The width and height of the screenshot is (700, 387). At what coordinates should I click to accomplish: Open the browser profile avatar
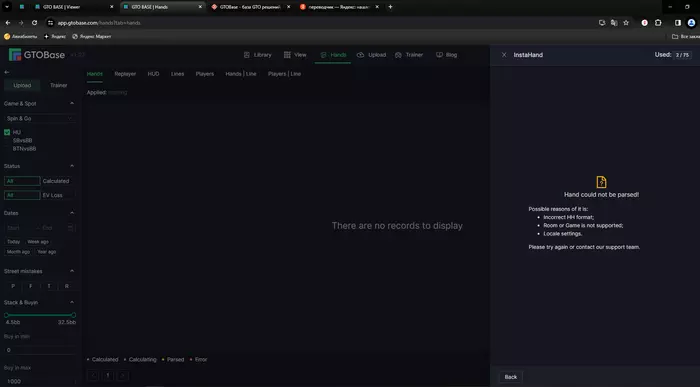[691, 23]
